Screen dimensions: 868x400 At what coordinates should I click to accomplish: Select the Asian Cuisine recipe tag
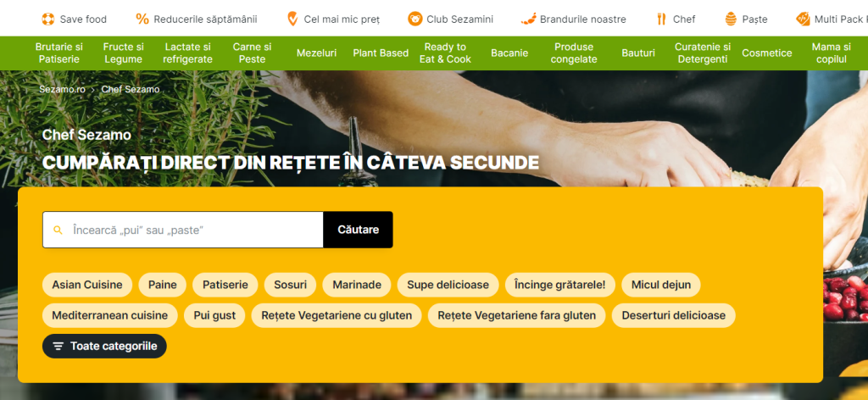point(87,285)
